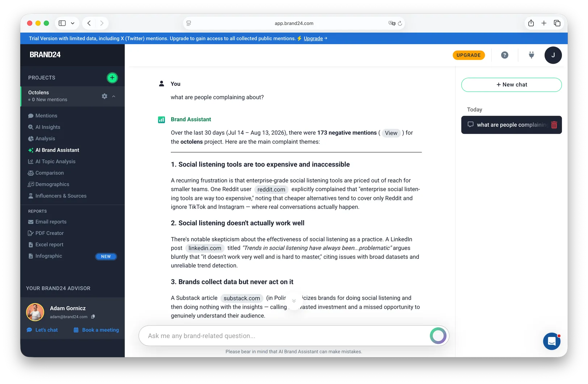This screenshot has width=588, height=384.
Task: Open the substack.com source chip
Action: 241,298
